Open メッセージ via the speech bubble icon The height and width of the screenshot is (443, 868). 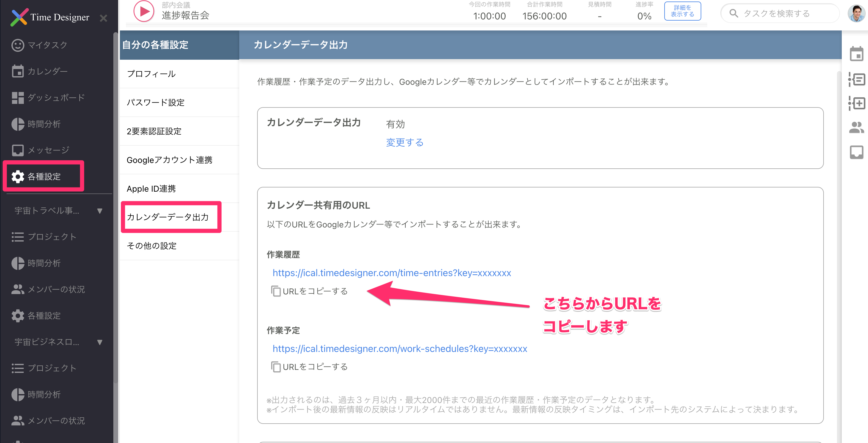pyautogui.click(x=18, y=150)
